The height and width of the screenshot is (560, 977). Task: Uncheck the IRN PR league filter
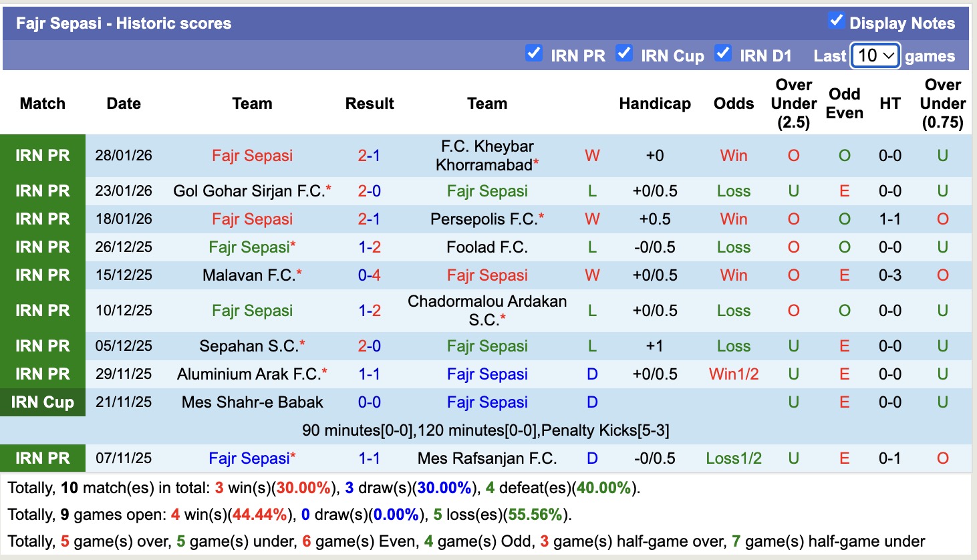click(533, 53)
